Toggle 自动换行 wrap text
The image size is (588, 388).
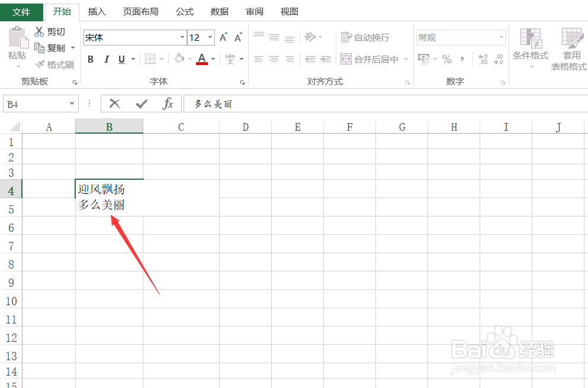point(365,37)
